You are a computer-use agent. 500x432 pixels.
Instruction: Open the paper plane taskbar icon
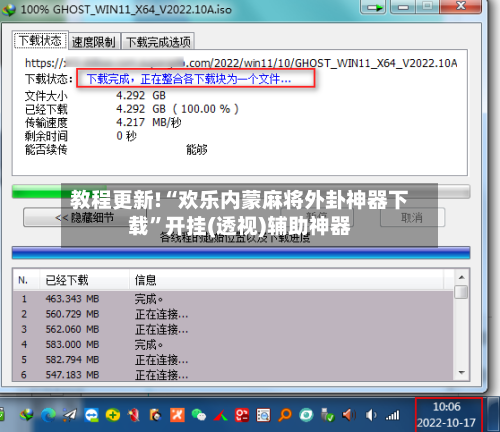pos(70,415)
